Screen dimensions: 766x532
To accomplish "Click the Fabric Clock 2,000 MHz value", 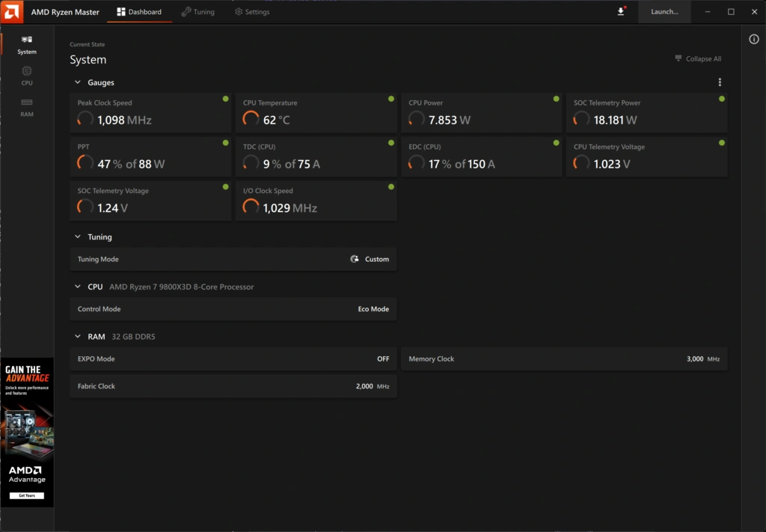I will click(x=373, y=386).
